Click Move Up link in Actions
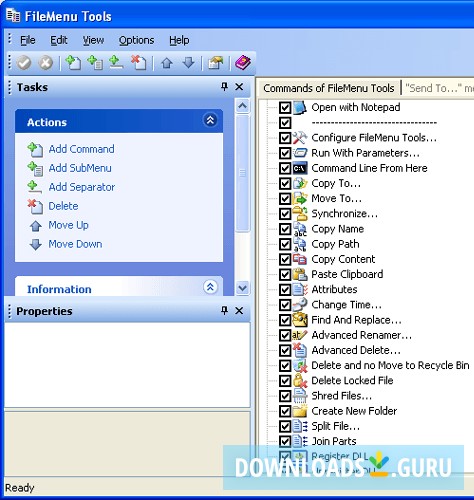This screenshot has width=474, height=500. tap(68, 225)
